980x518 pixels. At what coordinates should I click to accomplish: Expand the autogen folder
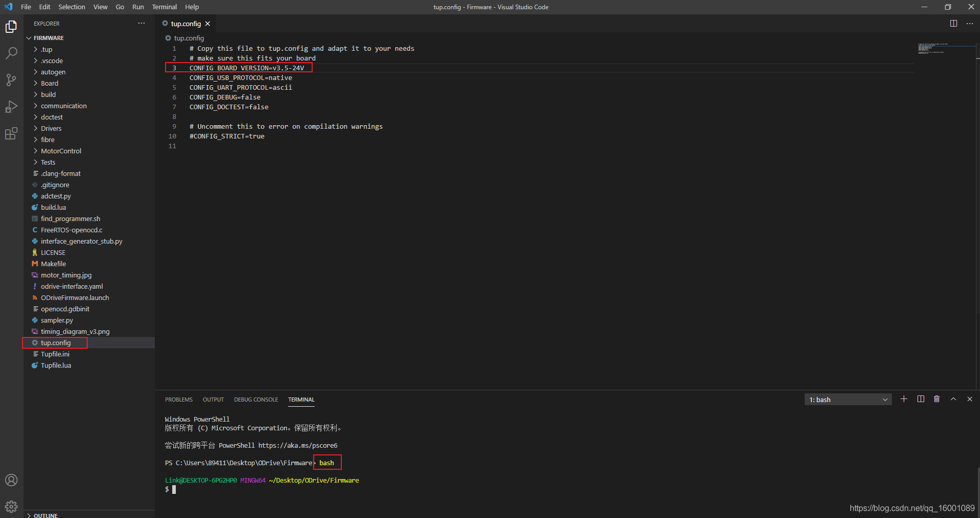pos(53,72)
